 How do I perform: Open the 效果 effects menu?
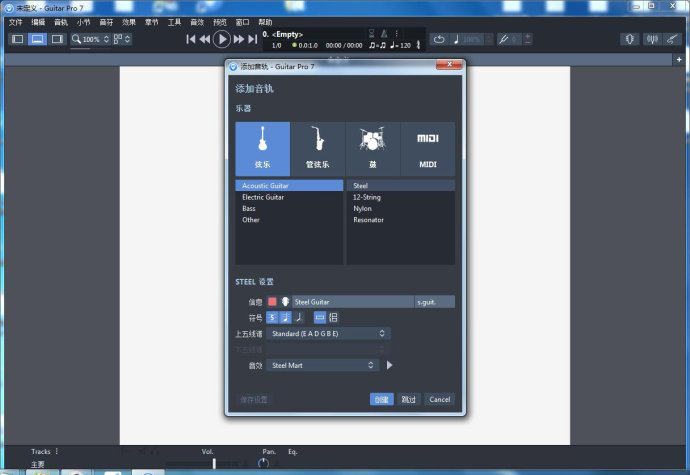click(x=129, y=22)
